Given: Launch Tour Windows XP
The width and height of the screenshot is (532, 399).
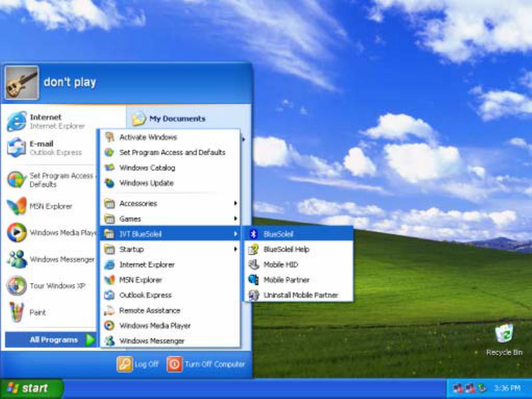Looking at the screenshot, I should pyautogui.click(x=51, y=285).
